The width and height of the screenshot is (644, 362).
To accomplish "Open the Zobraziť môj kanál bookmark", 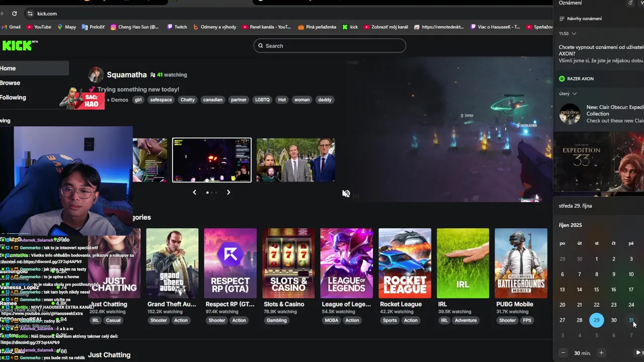I will pos(386,27).
